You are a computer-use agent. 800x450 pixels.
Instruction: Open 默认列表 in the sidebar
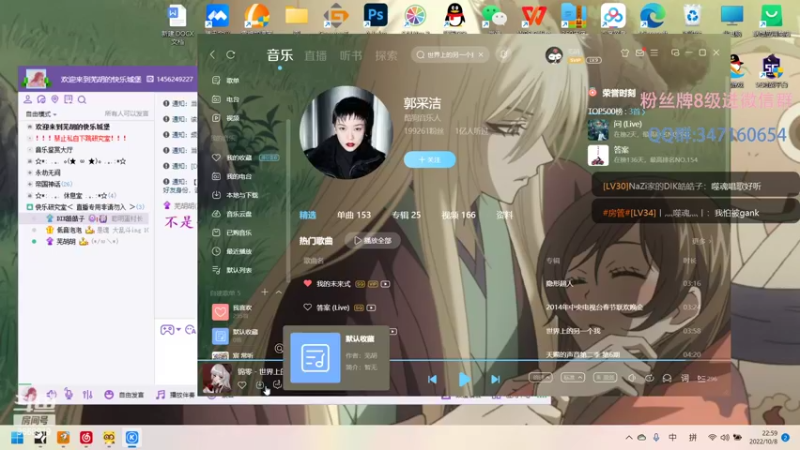pos(232,270)
